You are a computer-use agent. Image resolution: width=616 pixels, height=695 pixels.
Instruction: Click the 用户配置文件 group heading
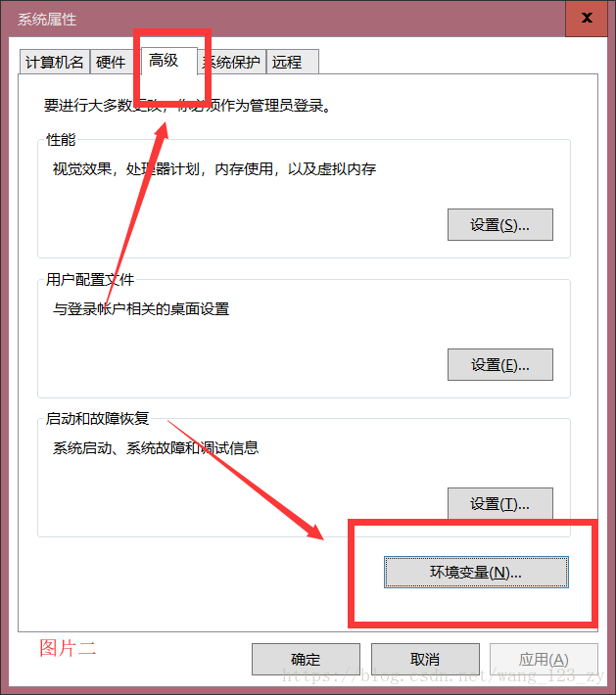click(x=90, y=279)
